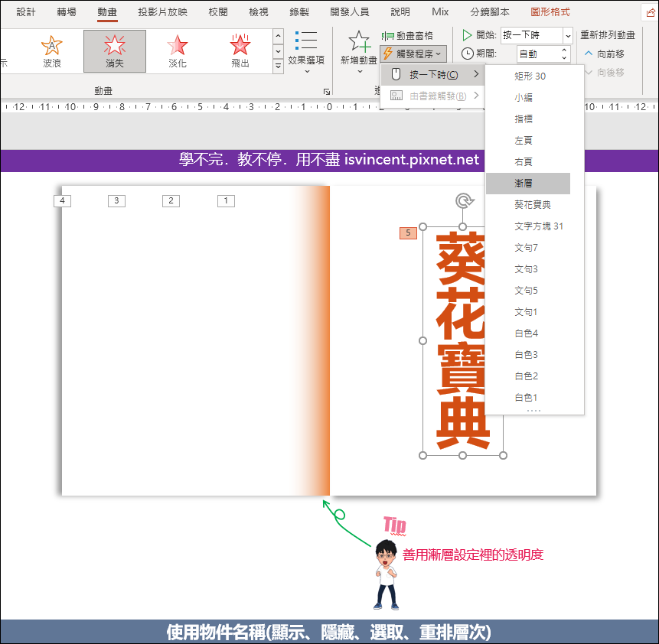This screenshot has height=644, width=659.
Task: Choose 文句3 as trigger object
Action: (528, 269)
